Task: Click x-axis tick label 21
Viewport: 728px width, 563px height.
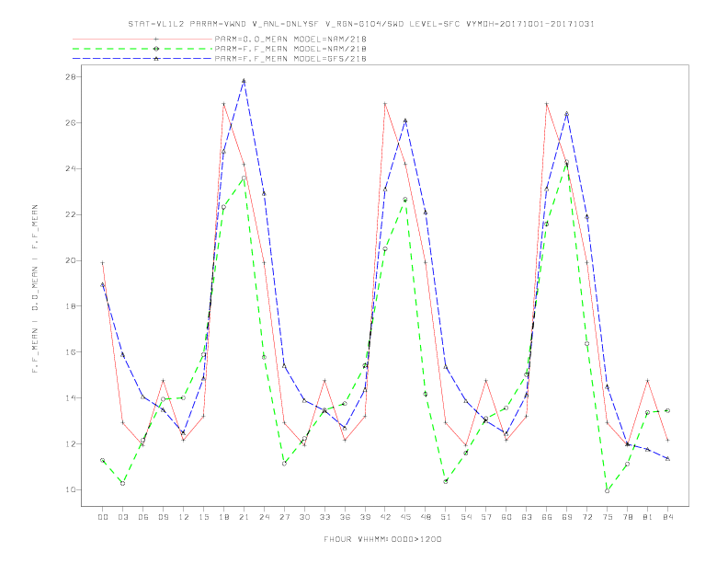Action: pos(244,517)
